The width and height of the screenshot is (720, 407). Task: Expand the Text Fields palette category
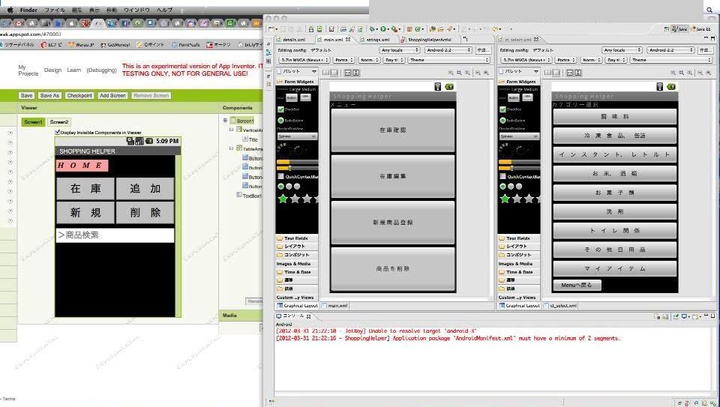pyautogui.click(x=291, y=238)
